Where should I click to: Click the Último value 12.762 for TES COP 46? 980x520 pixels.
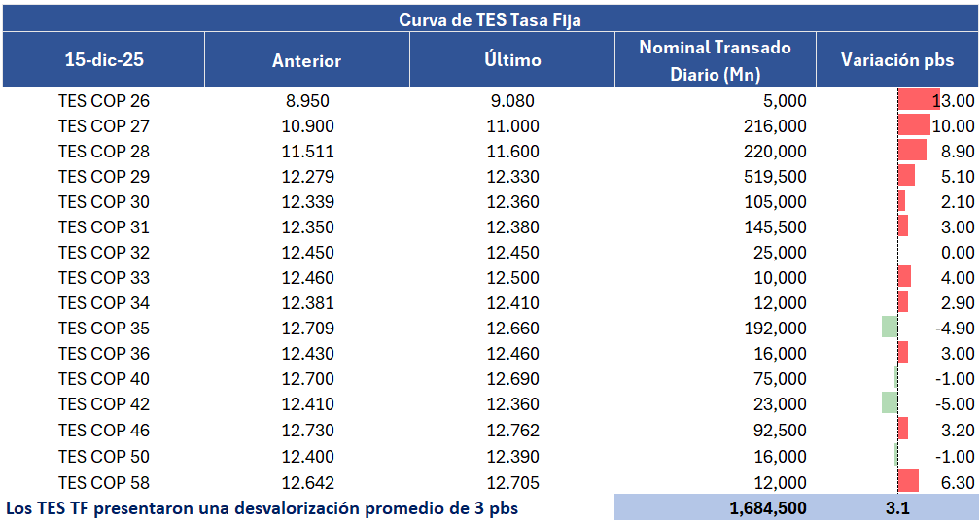(x=511, y=430)
